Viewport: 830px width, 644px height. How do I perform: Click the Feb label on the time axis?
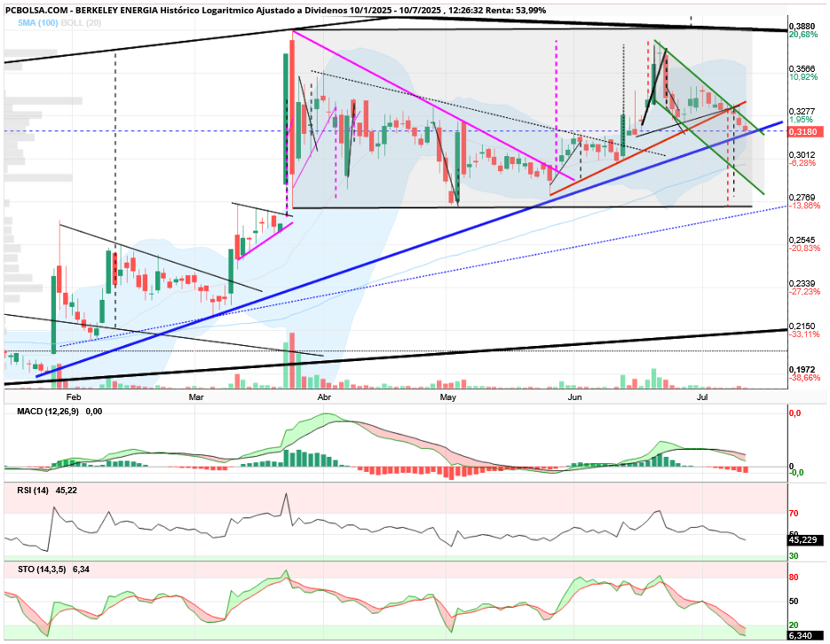[73, 397]
